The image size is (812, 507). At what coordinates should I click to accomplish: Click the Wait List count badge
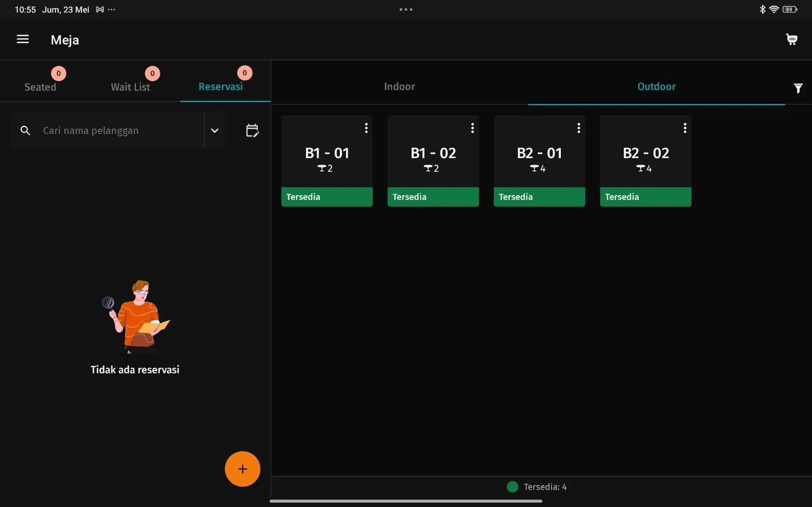[x=152, y=73]
